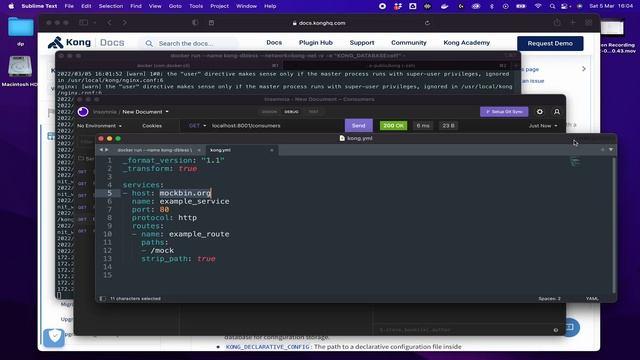Click the Cookies button in Insomnia
The image size is (640, 360).
(152, 126)
